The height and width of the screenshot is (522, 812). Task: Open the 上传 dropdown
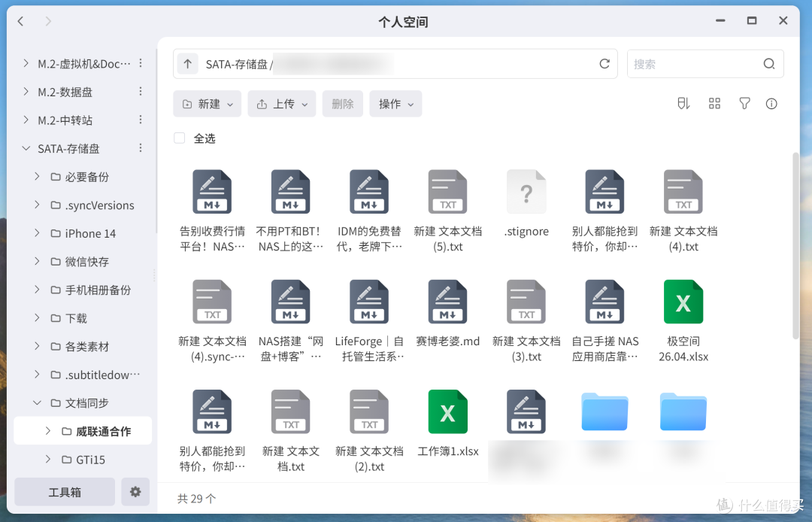click(x=282, y=104)
